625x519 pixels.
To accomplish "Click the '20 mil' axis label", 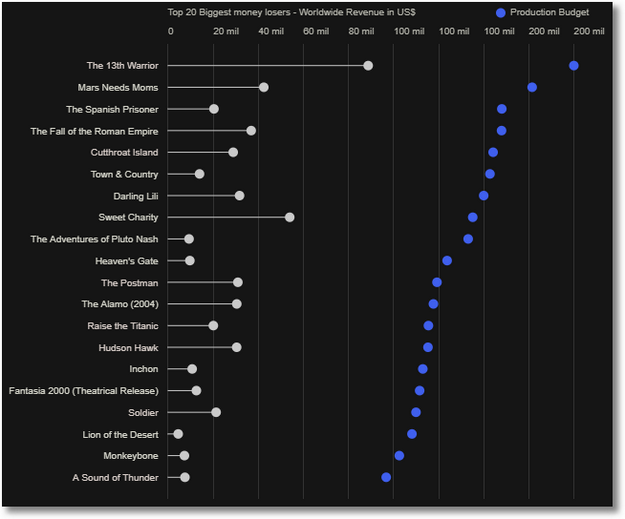I will [x=226, y=31].
